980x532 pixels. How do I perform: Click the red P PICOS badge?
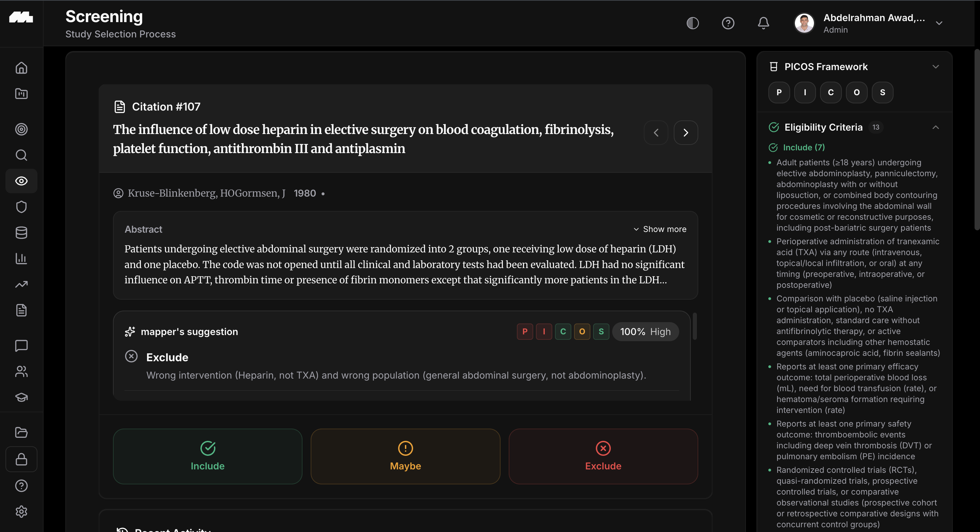click(x=525, y=332)
